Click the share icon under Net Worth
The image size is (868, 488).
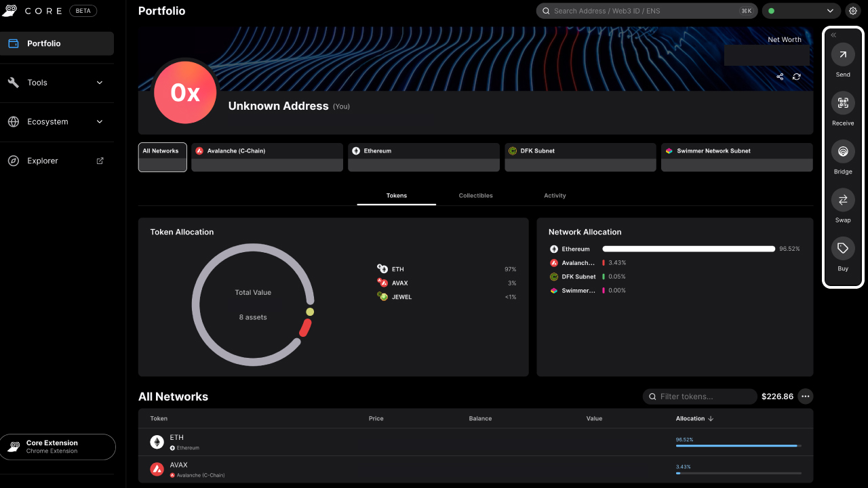point(780,77)
